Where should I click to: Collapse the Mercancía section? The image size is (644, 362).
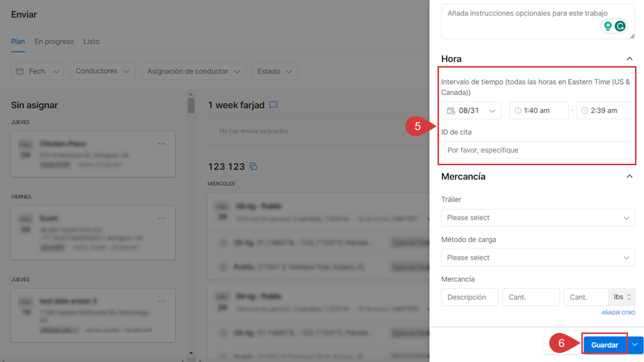click(629, 177)
